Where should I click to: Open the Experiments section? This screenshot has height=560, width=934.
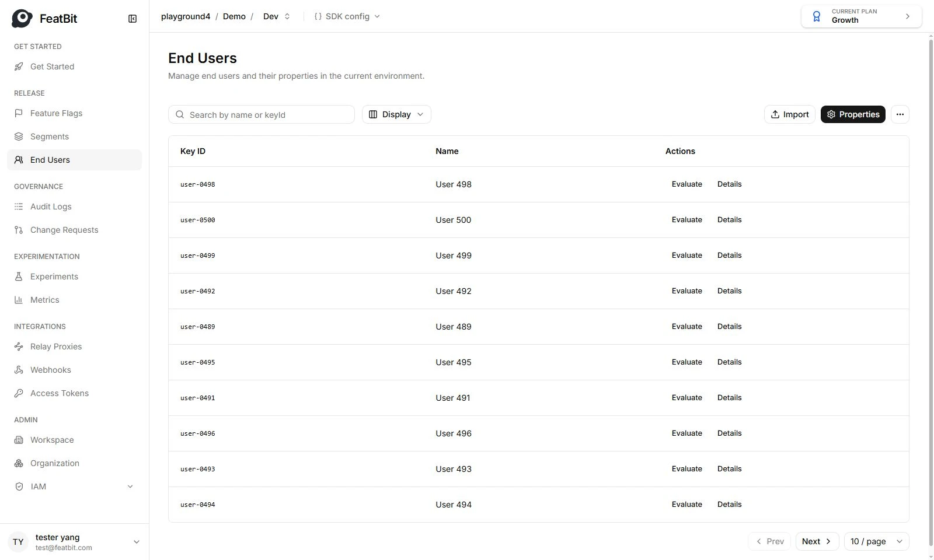(74, 276)
